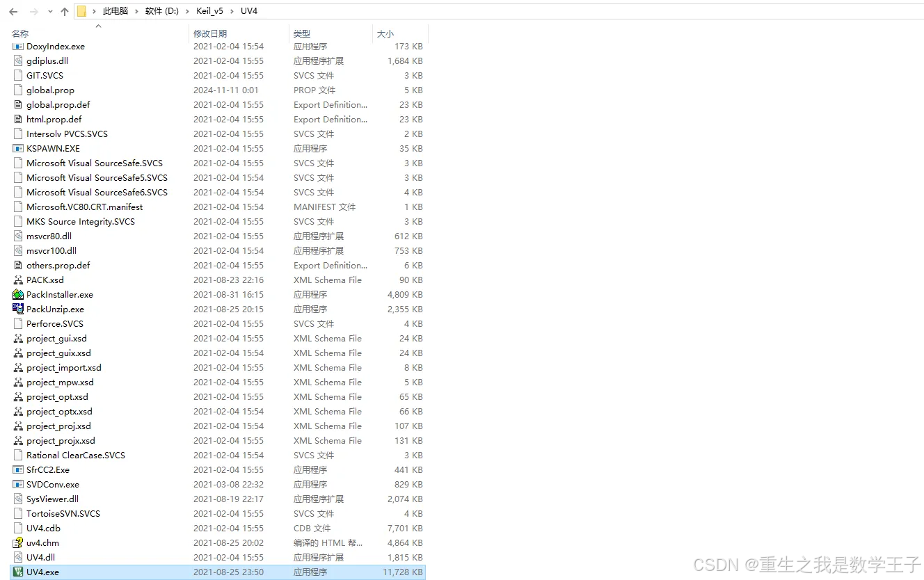The image size is (924, 580).
Task: Click MANIFEST 文件 type cell
Action: [324, 207]
